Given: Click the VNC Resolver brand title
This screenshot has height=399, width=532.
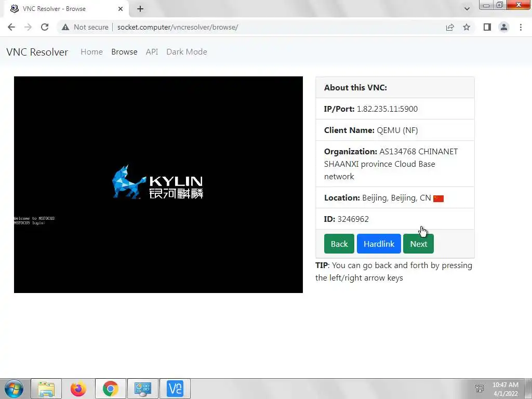Looking at the screenshot, I should tap(37, 52).
